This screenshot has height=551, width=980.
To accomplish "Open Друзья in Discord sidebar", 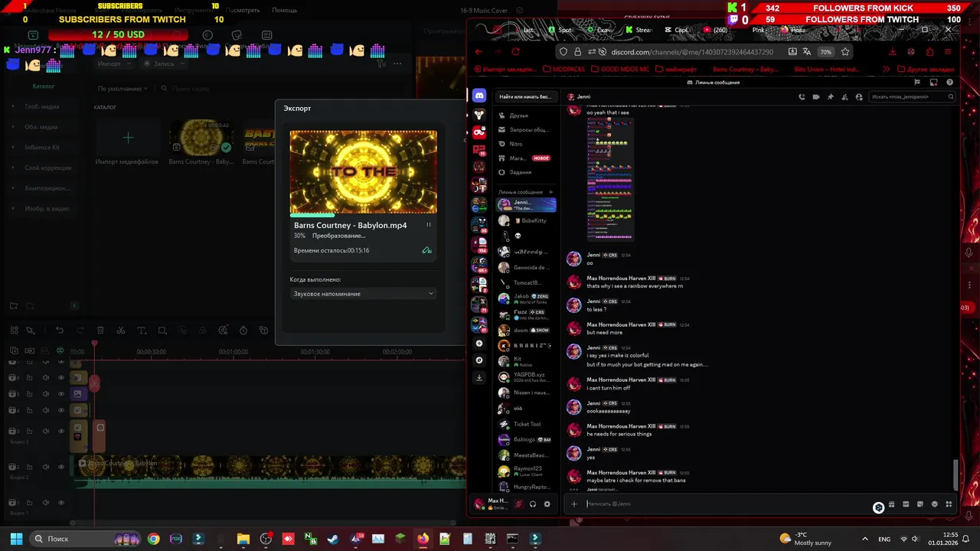I will click(526, 116).
